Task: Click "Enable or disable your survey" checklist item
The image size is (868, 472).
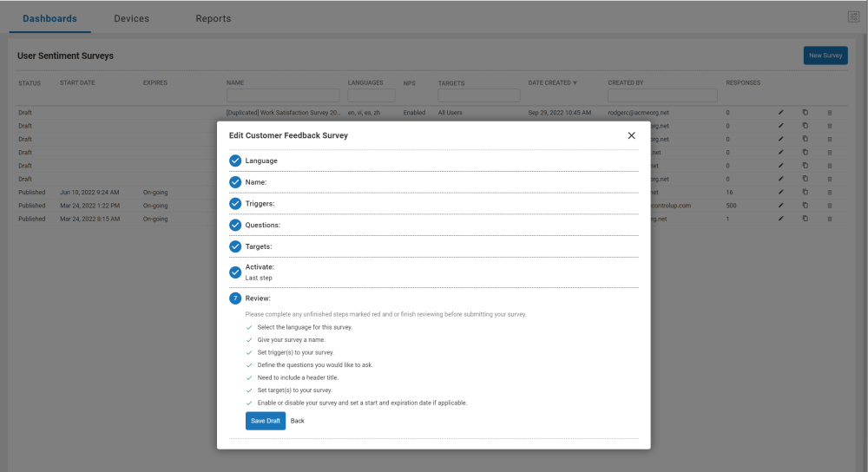Action: 362,403
